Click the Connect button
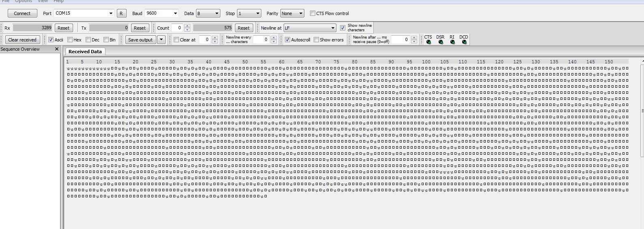Image resolution: width=644 pixels, height=229 pixels. pos(22,13)
